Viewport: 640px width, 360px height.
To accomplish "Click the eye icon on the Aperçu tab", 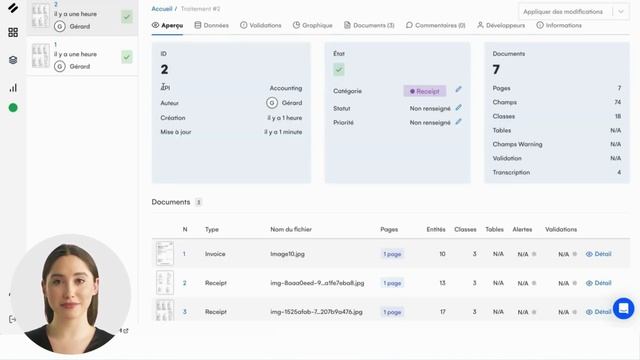I will 155,25.
